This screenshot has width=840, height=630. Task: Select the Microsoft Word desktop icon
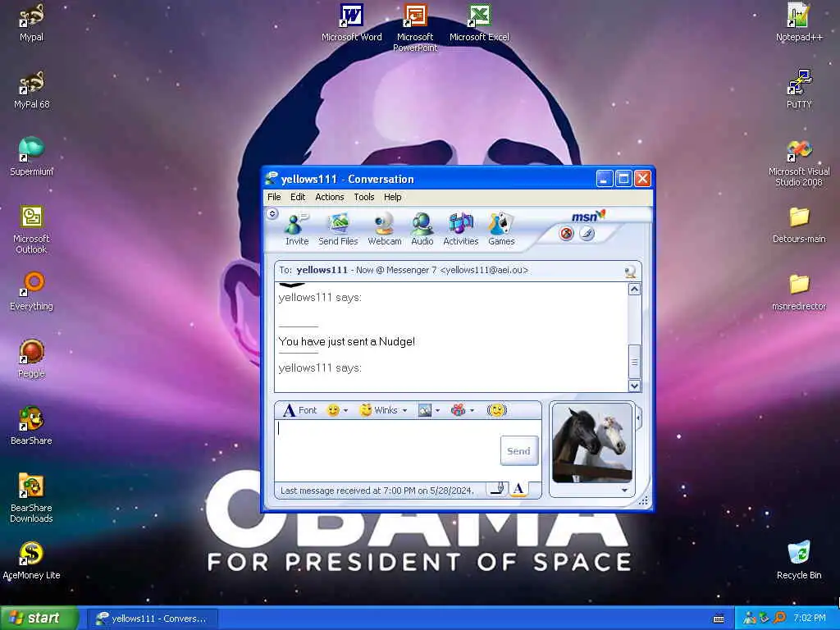(351, 23)
